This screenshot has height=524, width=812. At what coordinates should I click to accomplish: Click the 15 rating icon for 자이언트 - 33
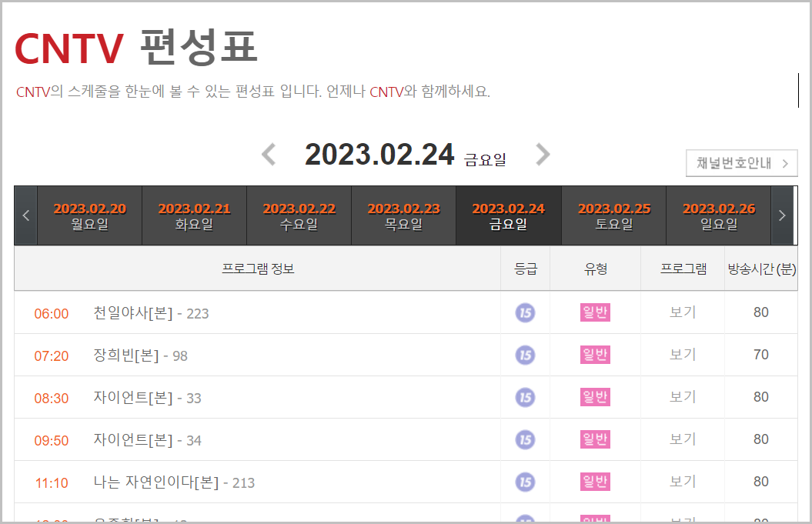click(x=525, y=398)
